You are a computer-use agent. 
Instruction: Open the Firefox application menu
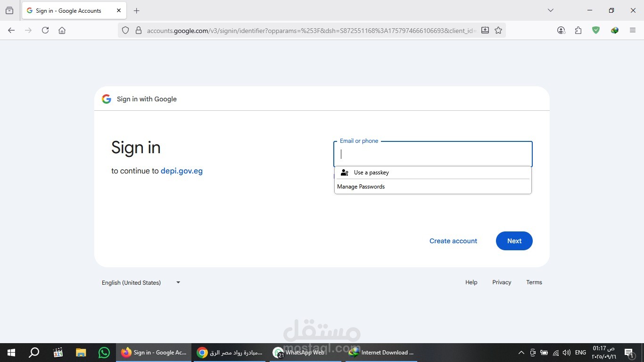(x=633, y=30)
